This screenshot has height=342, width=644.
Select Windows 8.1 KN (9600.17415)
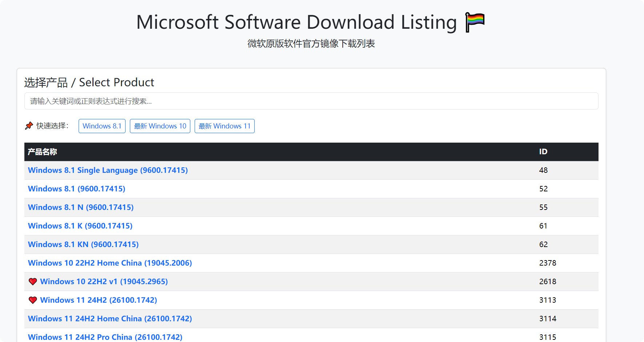pos(83,244)
